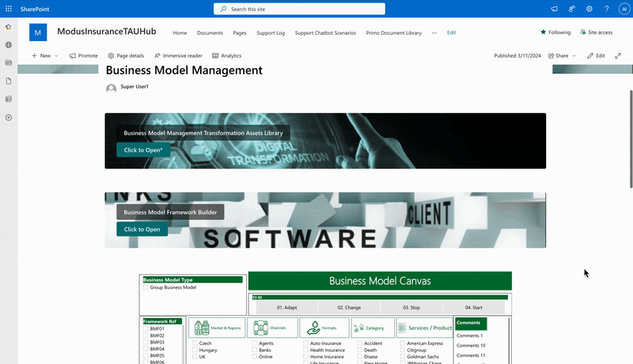
Task: Select the 03. Stop button
Action: (x=411, y=308)
